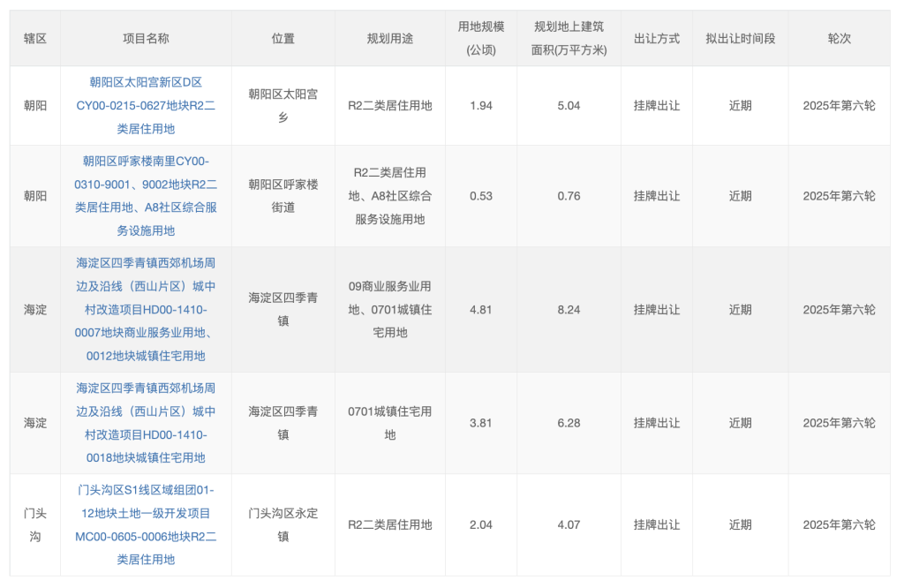Click the 项目名称 column header
Image resolution: width=904 pixels, height=588 pixels.
tap(146, 39)
